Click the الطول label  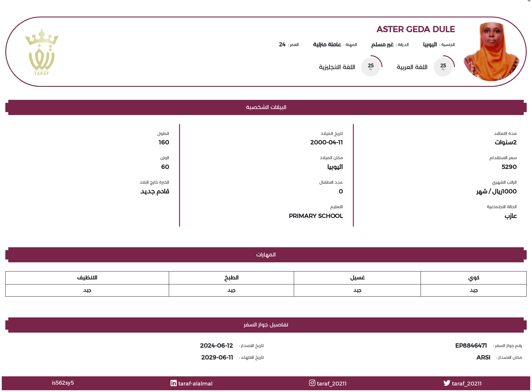[163, 134]
